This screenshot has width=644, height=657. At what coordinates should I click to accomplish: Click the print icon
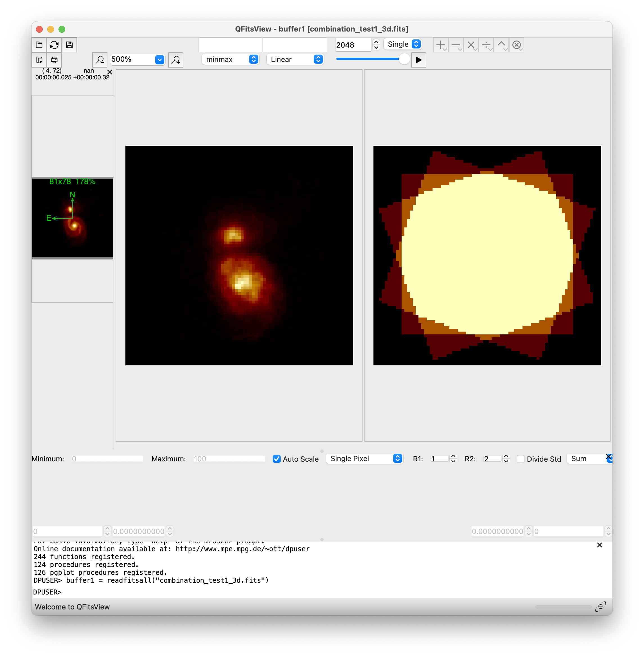point(54,60)
